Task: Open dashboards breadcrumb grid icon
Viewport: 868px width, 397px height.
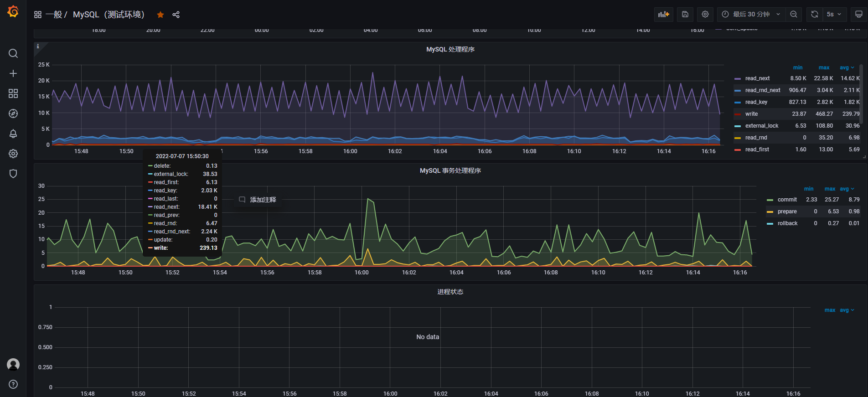Action: [38, 15]
